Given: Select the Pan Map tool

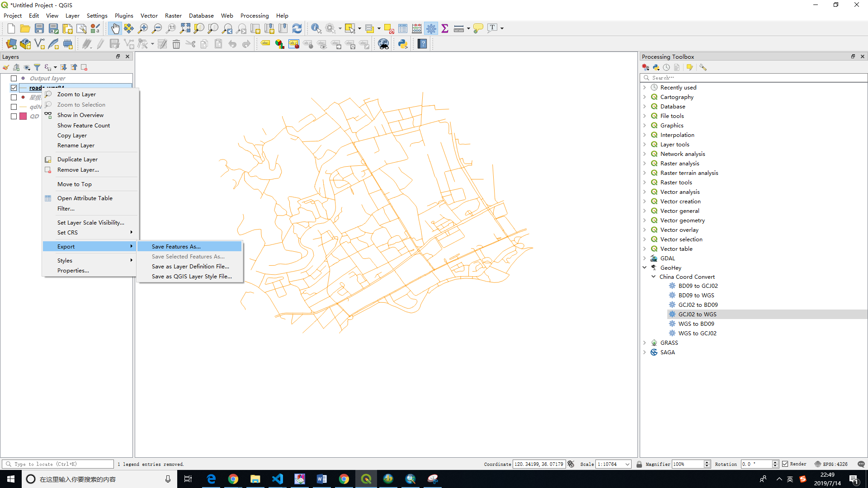Looking at the screenshot, I should click(x=115, y=28).
